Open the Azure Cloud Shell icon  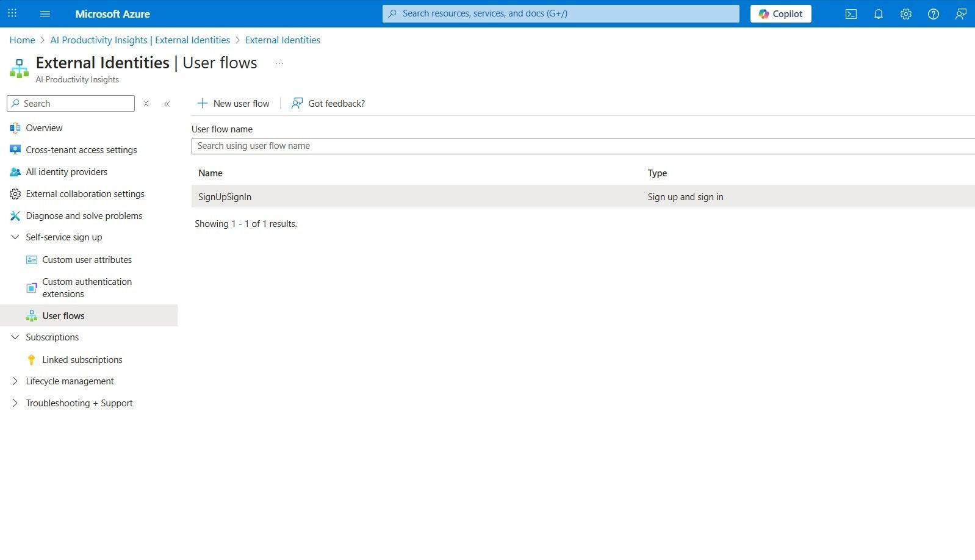851,14
